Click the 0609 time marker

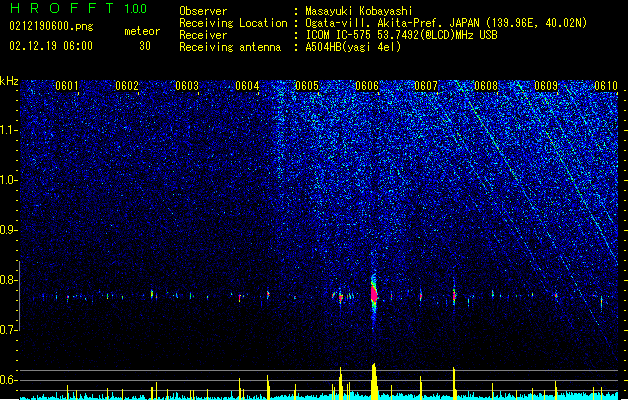tap(546, 86)
